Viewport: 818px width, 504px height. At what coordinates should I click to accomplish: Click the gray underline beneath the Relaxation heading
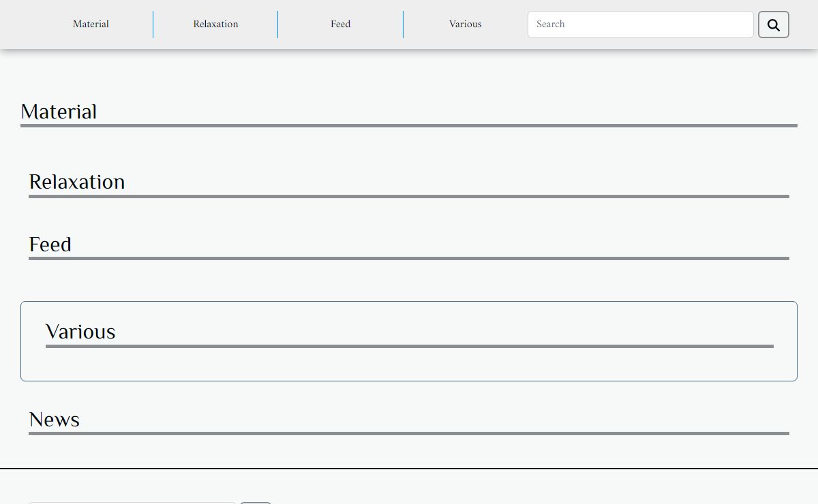pos(409,196)
